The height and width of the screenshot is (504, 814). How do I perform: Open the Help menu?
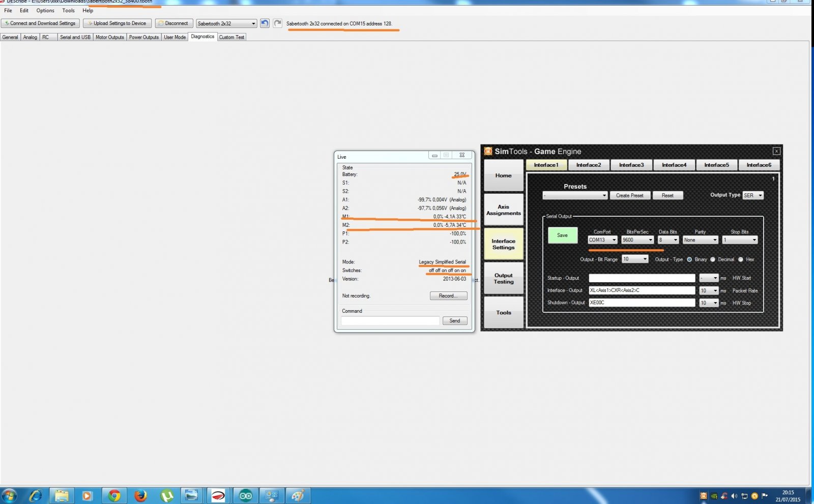coord(88,10)
